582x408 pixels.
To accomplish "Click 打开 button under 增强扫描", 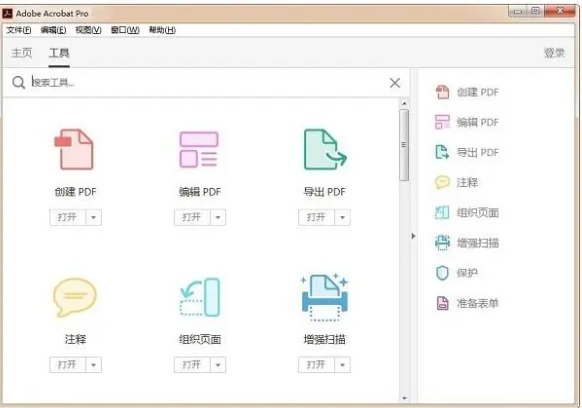I will [x=317, y=365].
